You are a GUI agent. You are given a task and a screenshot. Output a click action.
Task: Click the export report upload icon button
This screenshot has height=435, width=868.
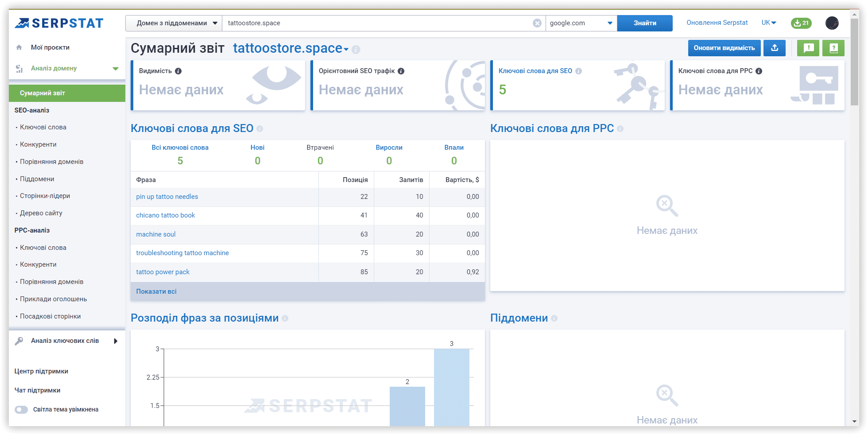tap(774, 48)
